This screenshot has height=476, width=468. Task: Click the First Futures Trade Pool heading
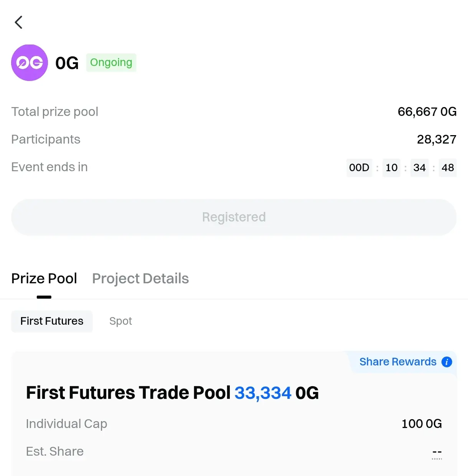[x=128, y=393]
